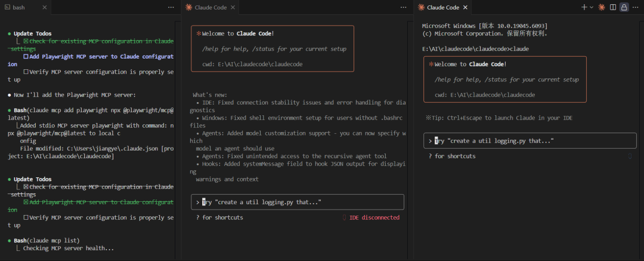The height and width of the screenshot is (261, 644).
Task: Close the middle Claude Code tab
Action: click(233, 7)
